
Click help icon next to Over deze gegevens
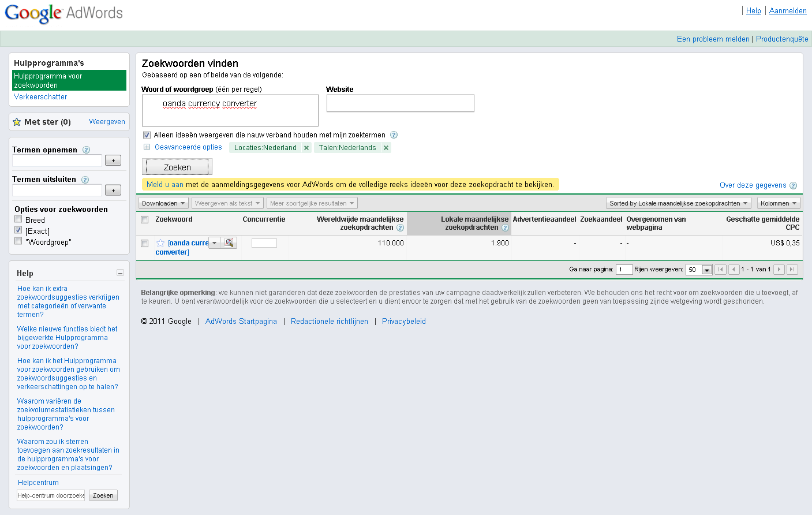coord(793,185)
